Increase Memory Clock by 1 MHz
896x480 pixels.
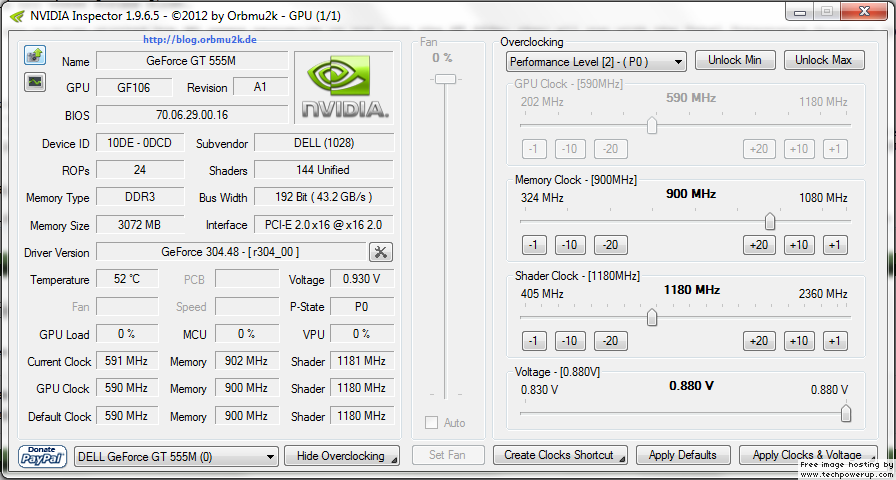click(835, 245)
